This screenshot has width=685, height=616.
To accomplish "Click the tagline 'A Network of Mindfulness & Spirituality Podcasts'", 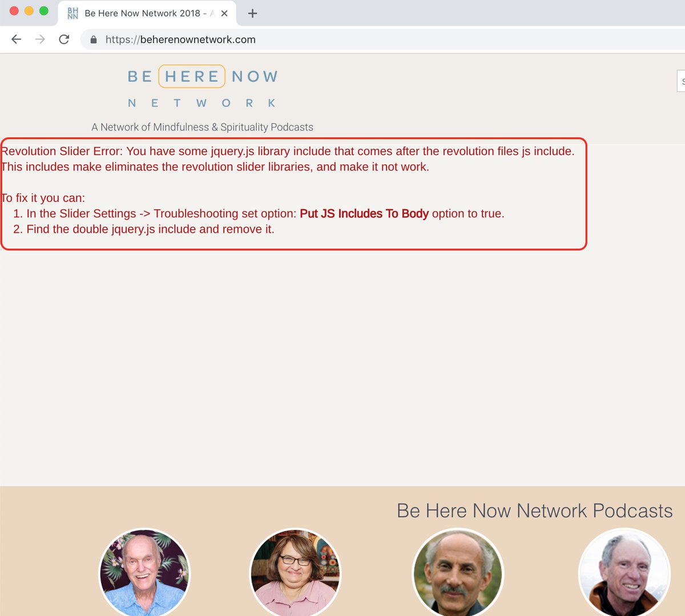I will pyautogui.click(x=203, y=127).
